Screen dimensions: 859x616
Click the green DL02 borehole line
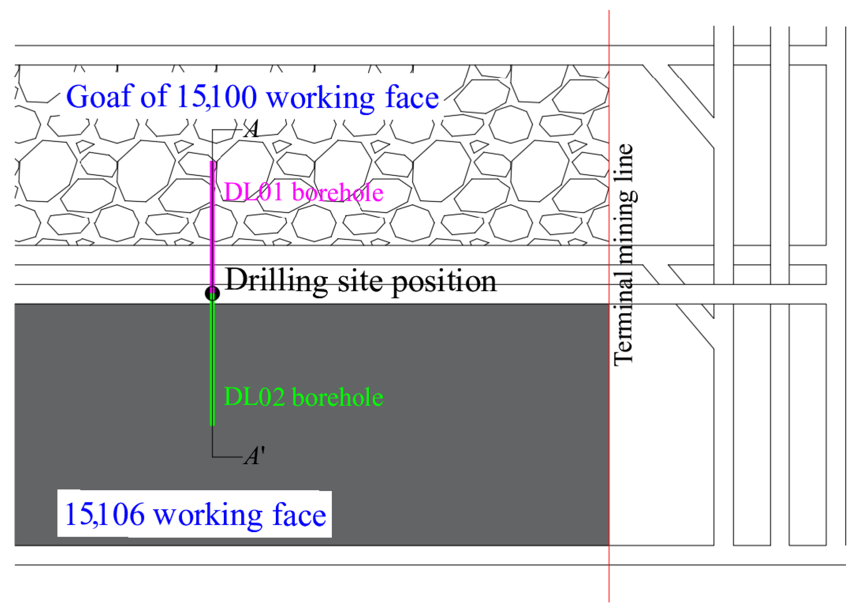(212, 363)
